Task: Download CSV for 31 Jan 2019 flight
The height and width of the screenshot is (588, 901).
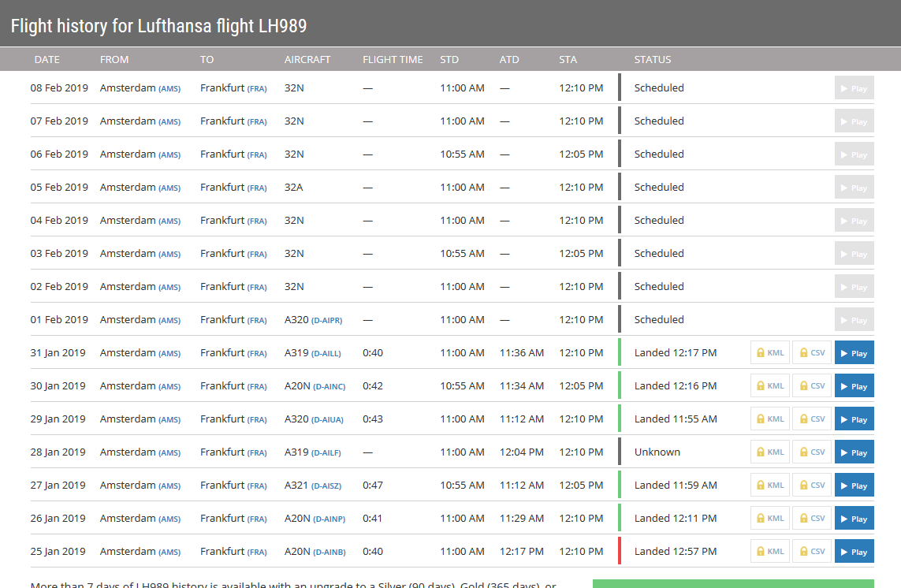Action: [812, 353]
